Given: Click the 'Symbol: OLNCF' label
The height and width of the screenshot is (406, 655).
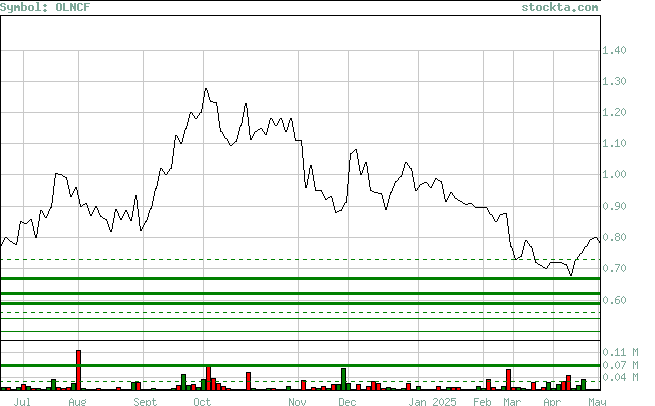Looking at the screenshot, I should (45, 7).
